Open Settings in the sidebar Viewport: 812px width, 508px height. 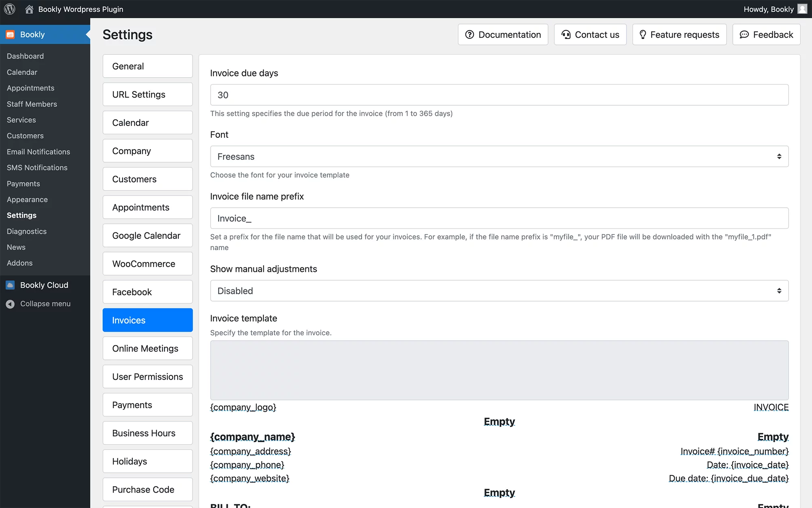tap(22, 215)
